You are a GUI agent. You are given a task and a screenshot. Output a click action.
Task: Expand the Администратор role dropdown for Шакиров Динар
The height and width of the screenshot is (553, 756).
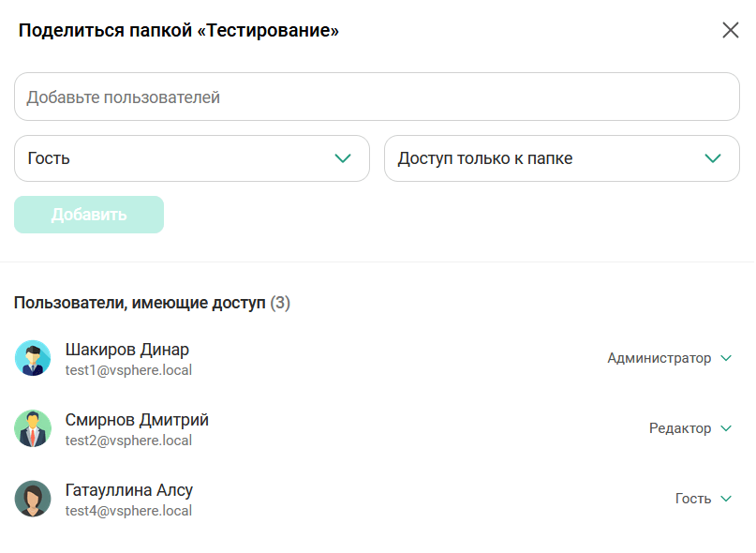(671, 358)
